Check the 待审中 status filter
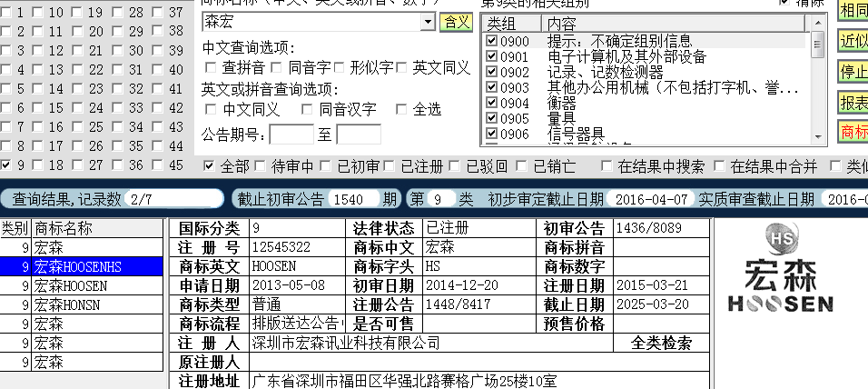 point(261,165)
